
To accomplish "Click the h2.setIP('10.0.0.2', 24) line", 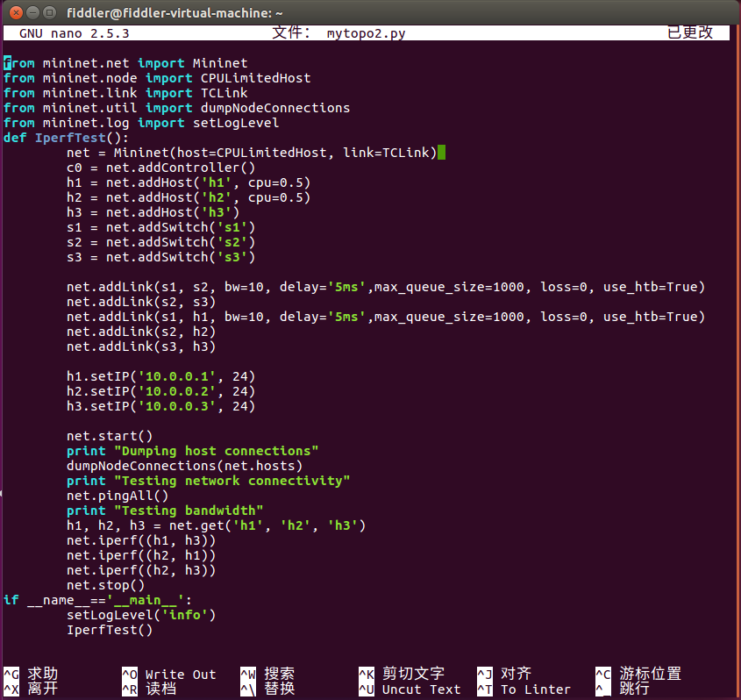I will (x=160, y=392).
